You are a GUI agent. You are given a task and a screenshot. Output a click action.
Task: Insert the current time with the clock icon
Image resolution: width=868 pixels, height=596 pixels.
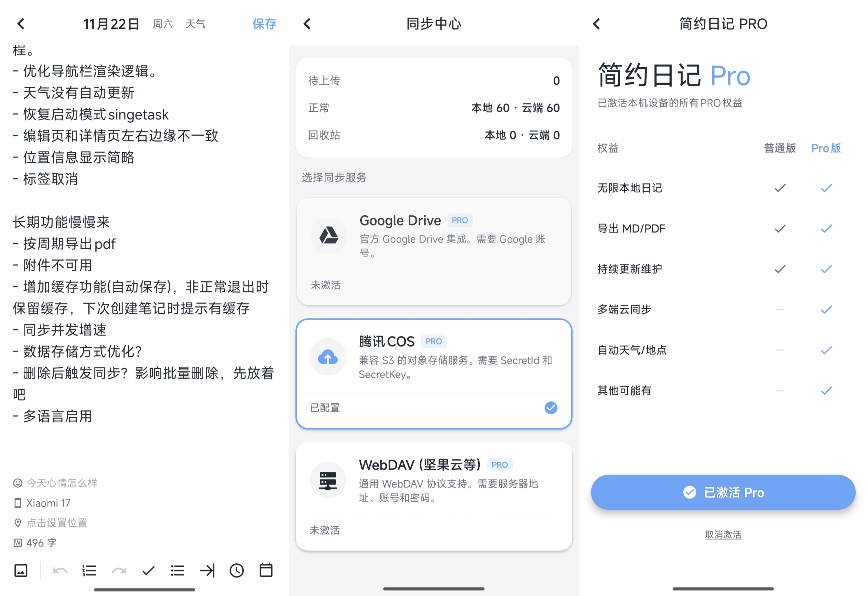237,571
